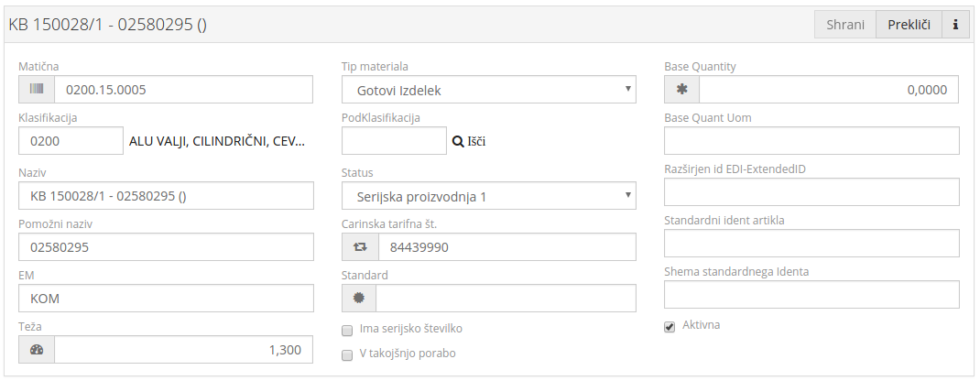This screenshot has width=980, height=381.
Task: Click the asterisk icon beside Base Quantity
Action: [x=682, y=90]
